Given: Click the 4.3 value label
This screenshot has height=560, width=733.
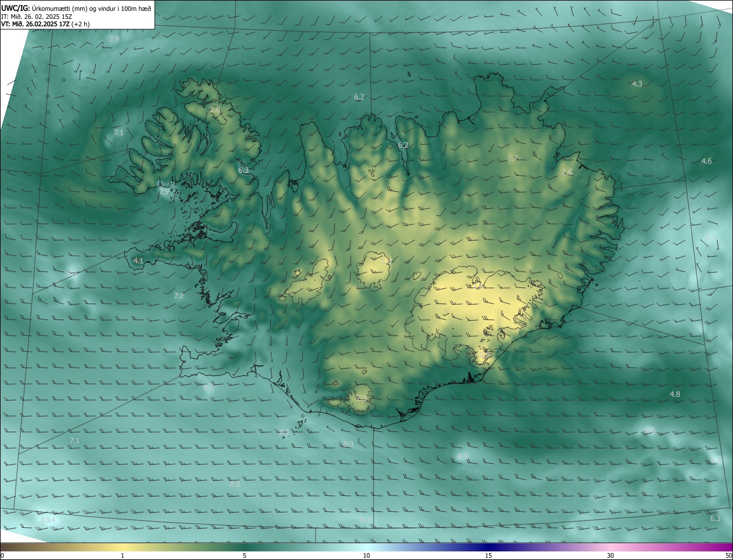Looking at the screenshot, I should tap(637, 84).
